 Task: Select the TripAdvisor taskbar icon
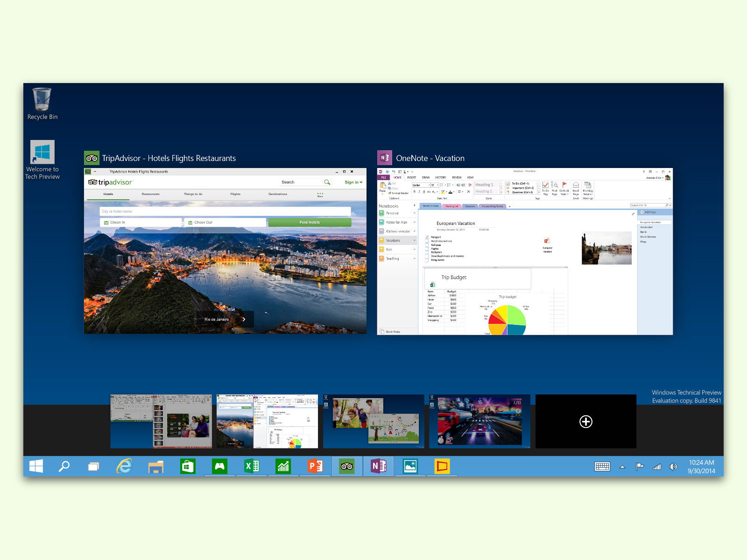[347, 466]
